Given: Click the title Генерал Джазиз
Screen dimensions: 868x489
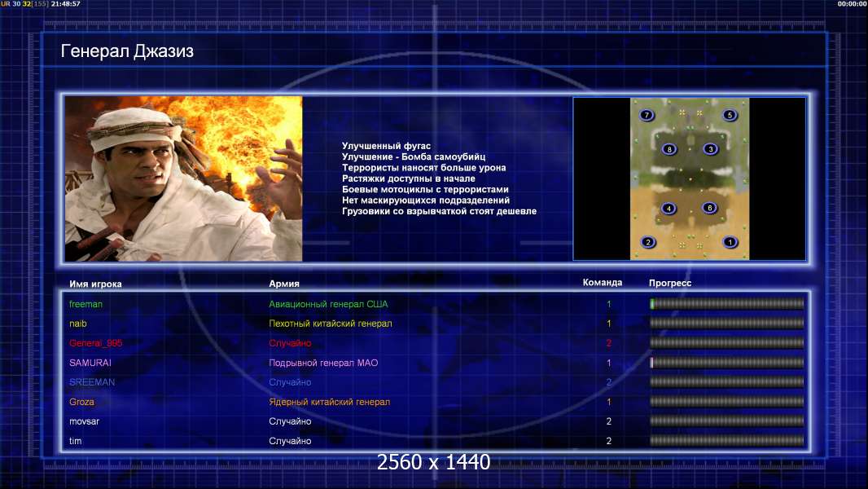Looking at the screenshot, I should [127, 51].
